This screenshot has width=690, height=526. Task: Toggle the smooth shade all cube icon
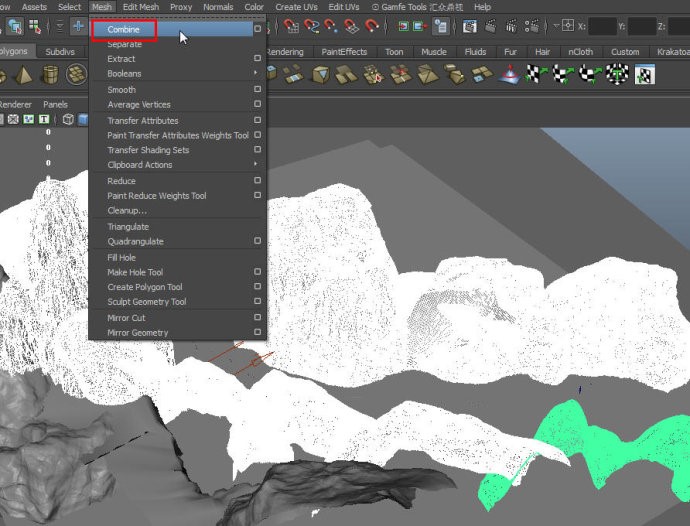click(84, 119)
